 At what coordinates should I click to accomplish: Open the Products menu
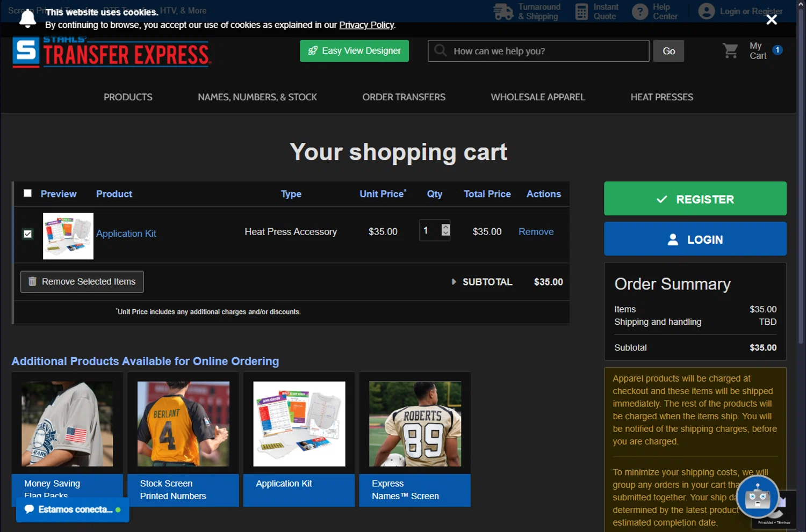[128, 97]
